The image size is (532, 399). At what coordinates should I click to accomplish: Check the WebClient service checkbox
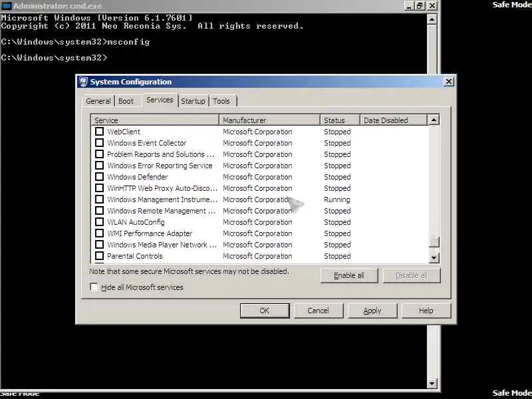[x=99, y=131]
